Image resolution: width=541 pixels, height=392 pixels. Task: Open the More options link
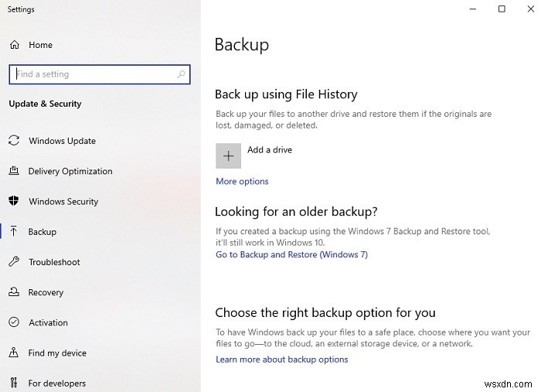pos(242,182)
